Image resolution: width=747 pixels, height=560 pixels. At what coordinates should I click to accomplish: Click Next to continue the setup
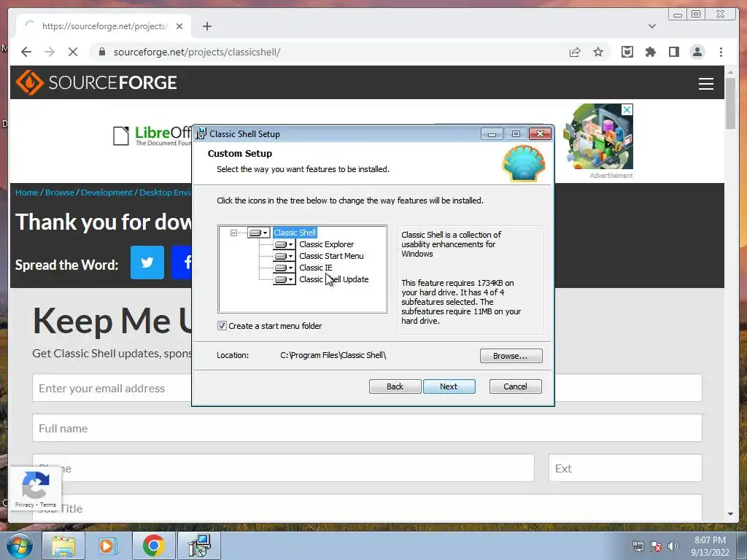point(449,386)
